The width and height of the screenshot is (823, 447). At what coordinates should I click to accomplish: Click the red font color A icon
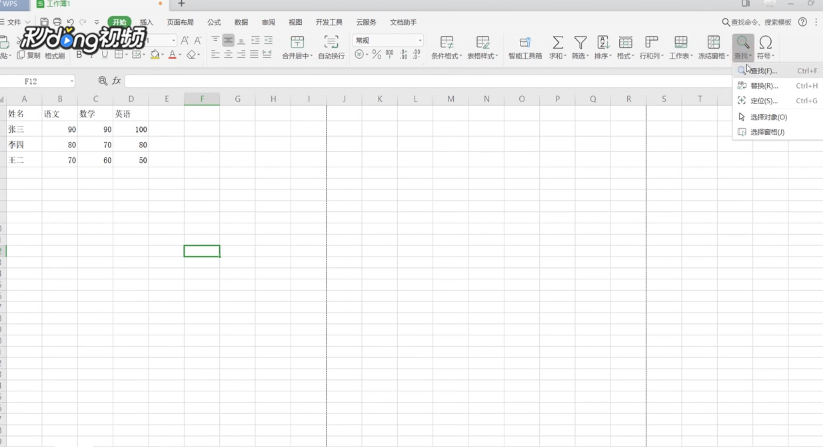click(172, 55)
